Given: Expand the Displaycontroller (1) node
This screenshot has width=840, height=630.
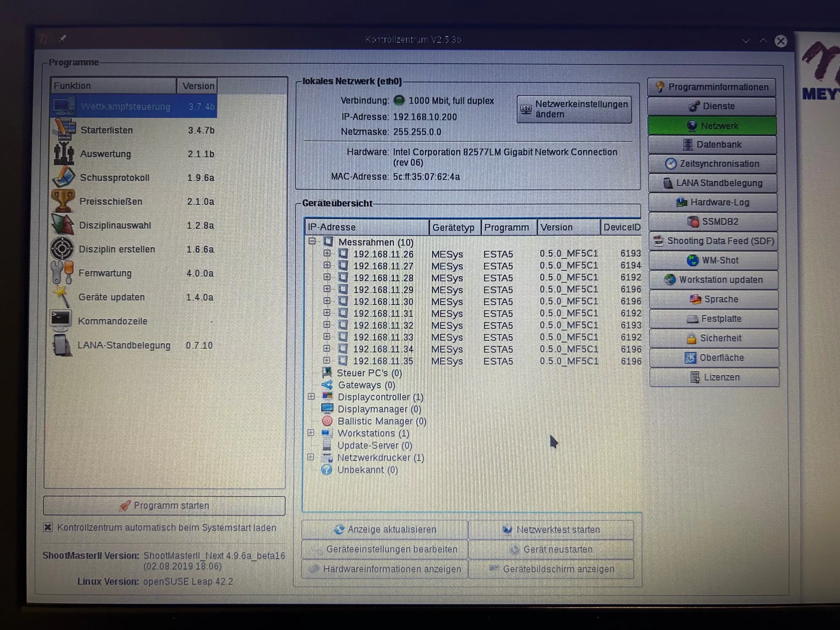Looking at the screenshot, I should (311, 396).
